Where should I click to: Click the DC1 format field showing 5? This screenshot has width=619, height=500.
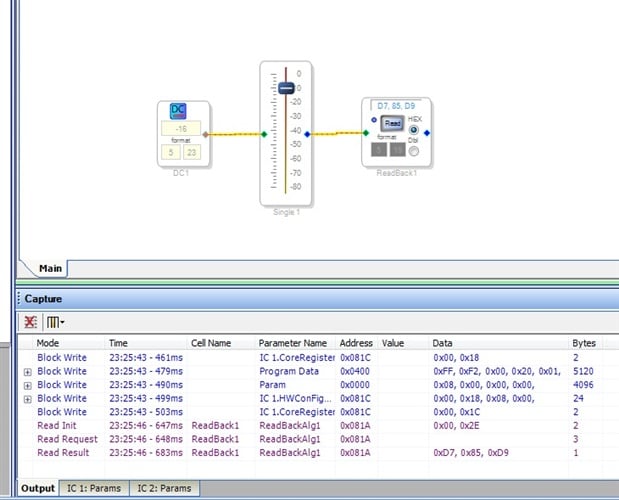pyautogui.click(x=171, y=152)
